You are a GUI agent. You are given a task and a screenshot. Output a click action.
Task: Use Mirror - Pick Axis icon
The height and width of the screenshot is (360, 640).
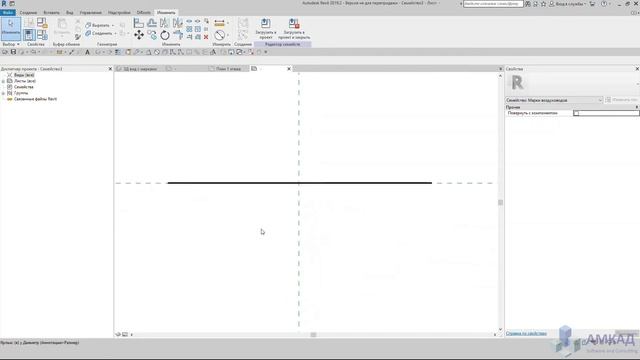click(x=164, y=23)
